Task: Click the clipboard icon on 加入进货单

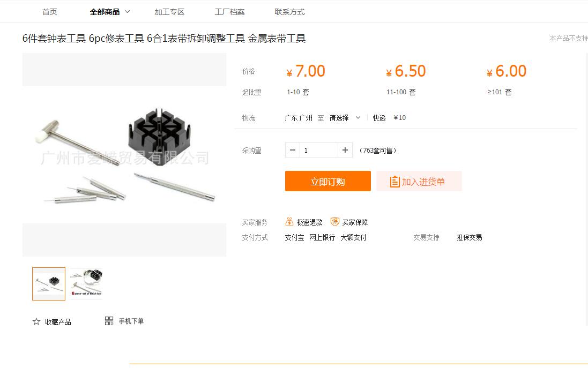Action: 395,182
